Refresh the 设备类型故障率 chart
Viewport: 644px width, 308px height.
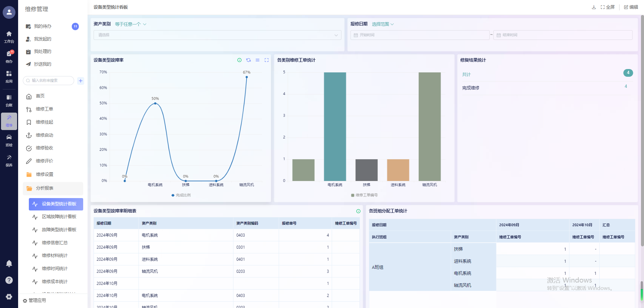(249, 60)
